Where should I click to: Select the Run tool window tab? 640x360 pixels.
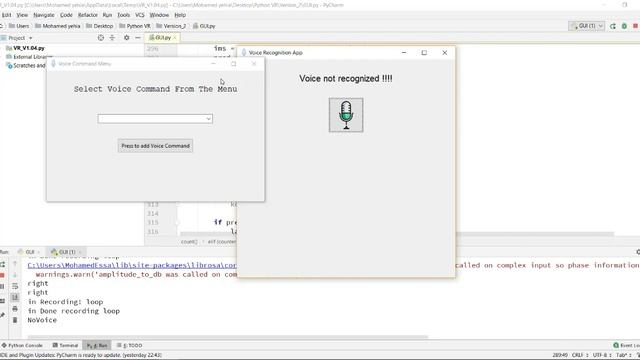pos(97,345)
